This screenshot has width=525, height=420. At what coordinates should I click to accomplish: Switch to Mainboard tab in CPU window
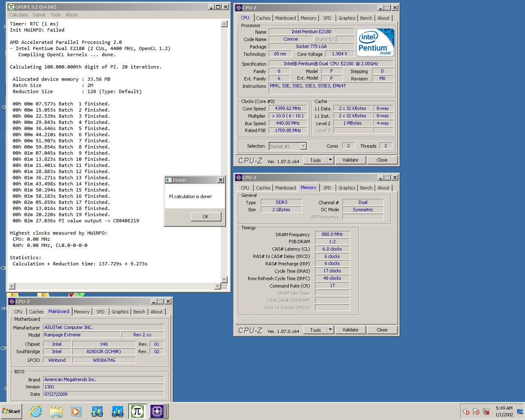click(x=285, y=18)
